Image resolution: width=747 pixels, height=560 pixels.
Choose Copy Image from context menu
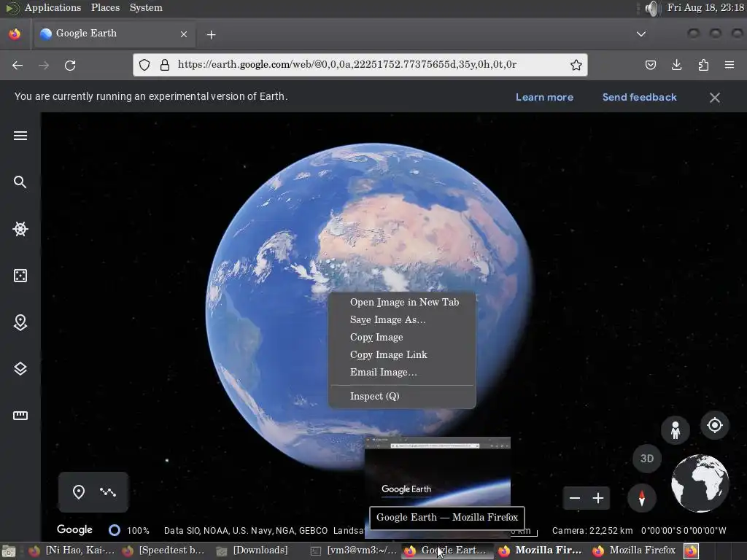pyautogui.click(x=402, y=338)
